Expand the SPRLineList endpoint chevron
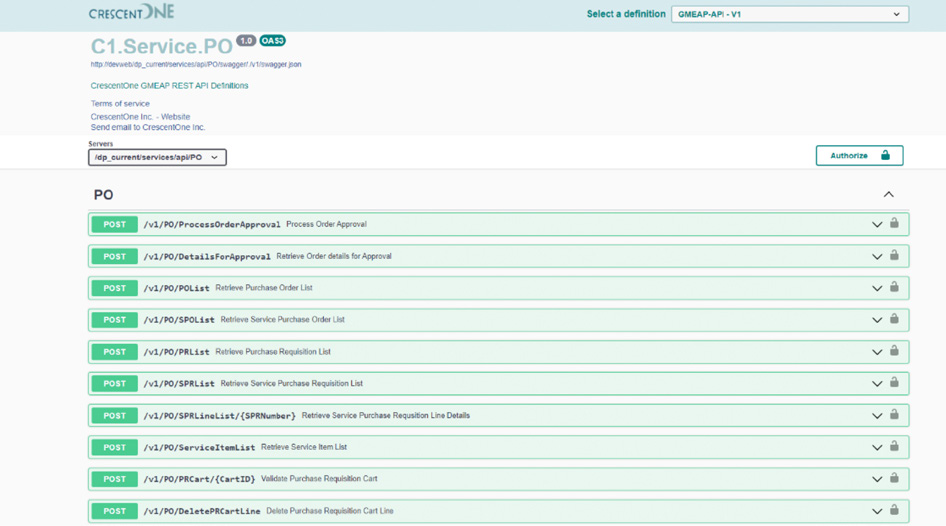 877,416
